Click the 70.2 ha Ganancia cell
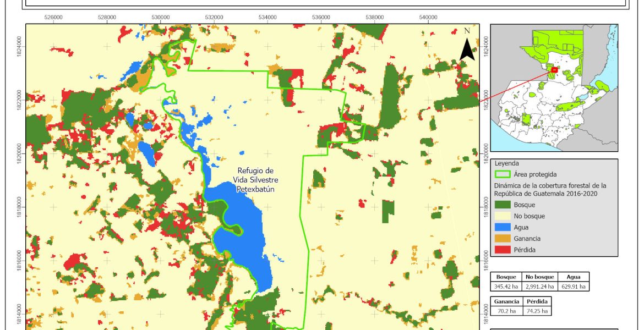 pyautogui.click(x=504, y=311)
